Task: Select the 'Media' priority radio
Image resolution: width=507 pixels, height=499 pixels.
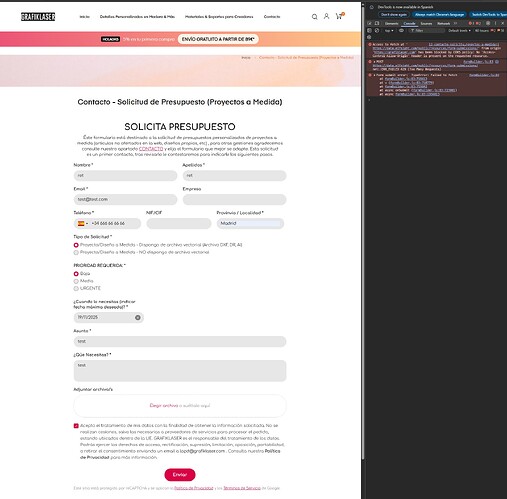Action: point(76,281)
